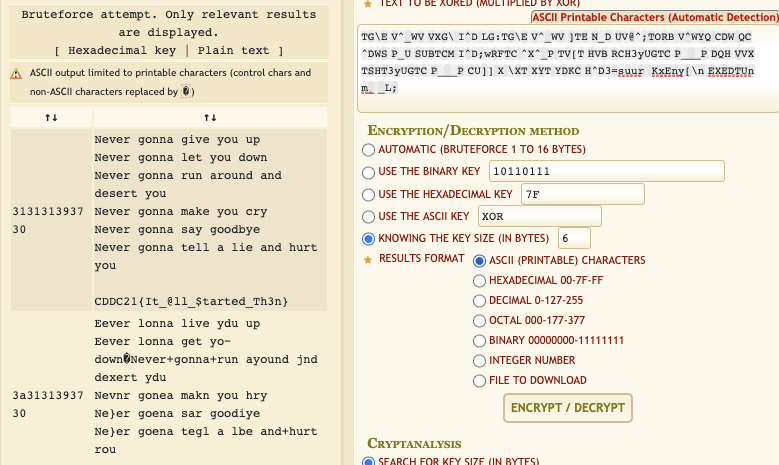This screenshot has height=465, width=779.
Task: Click the Nevnr gonea makn you hry line
Action: [x=181, y=395]
